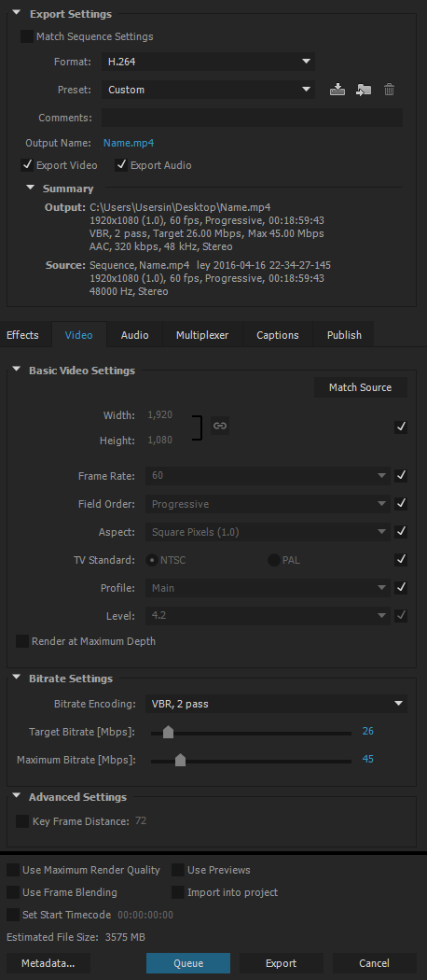Click the Import Preset icon
This screenshot has width=427, height=980.
[x=364, y=90]
